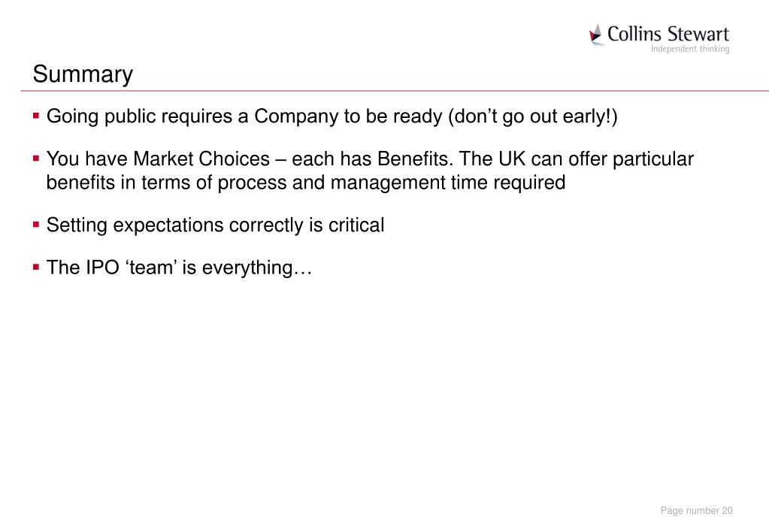Click the first red bullet marker
The width and height of the screenshot is (769, 532).
click(36, 116)
